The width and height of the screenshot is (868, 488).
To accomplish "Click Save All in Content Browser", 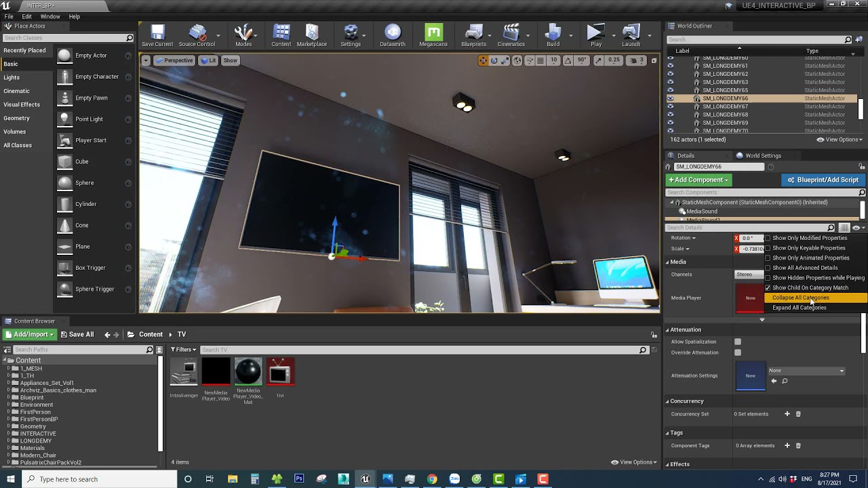I will click(x=77, y=334).
